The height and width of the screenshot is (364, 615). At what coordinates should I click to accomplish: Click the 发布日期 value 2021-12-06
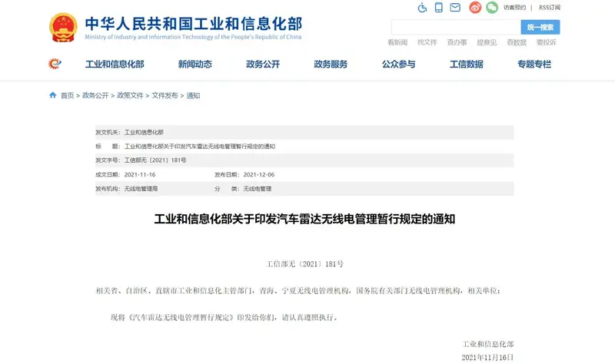pos(259,174)
